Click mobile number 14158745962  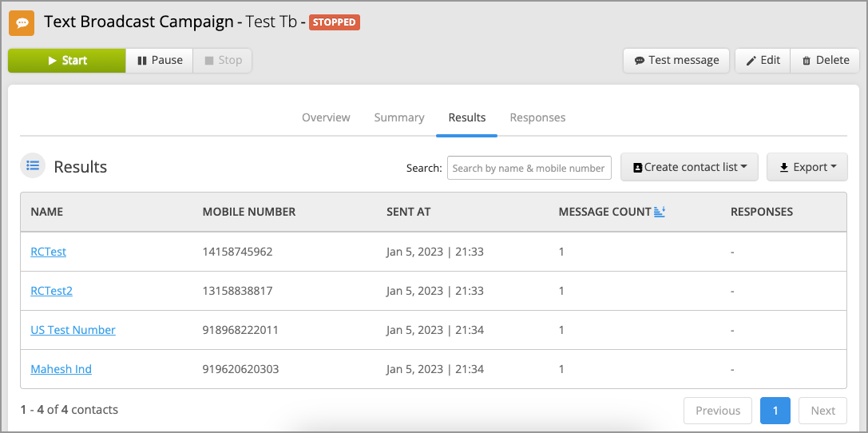[x=237, y=252]
